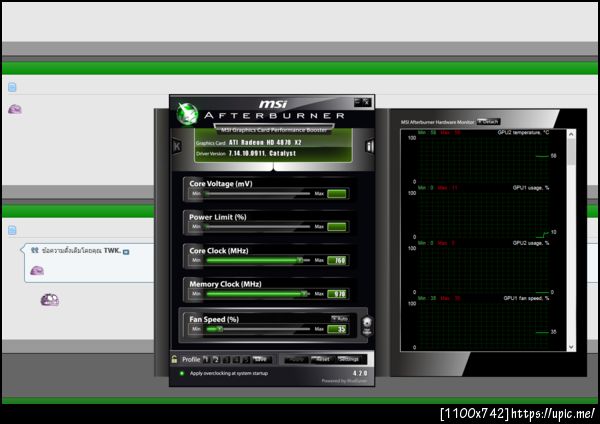The image size is (600, 424).
Task: Click the Reset button
Action: coord(321,359)
